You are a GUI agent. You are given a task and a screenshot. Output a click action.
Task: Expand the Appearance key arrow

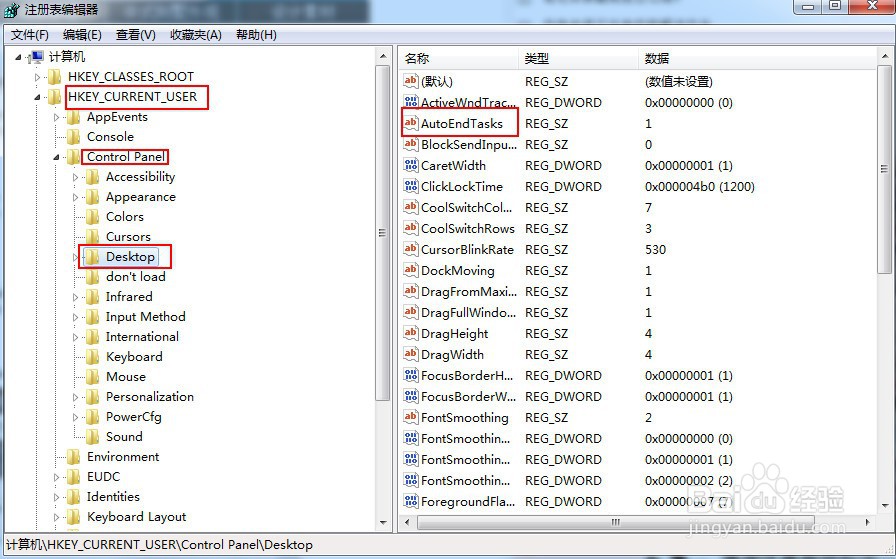75,197
